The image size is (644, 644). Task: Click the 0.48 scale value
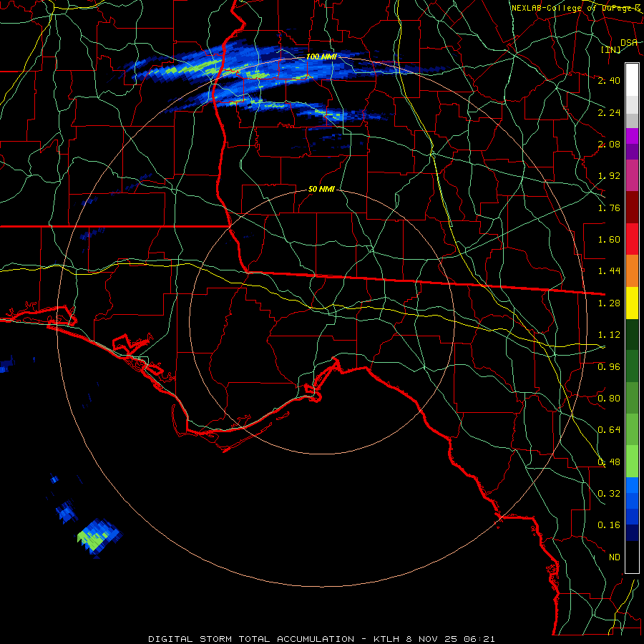[x=609, y=462]
